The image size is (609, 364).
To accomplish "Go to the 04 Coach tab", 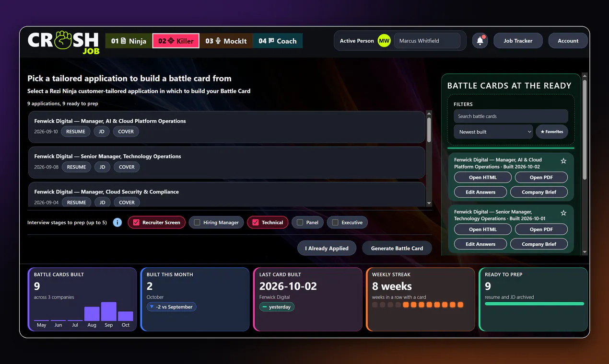I will [x=278, y=41].
